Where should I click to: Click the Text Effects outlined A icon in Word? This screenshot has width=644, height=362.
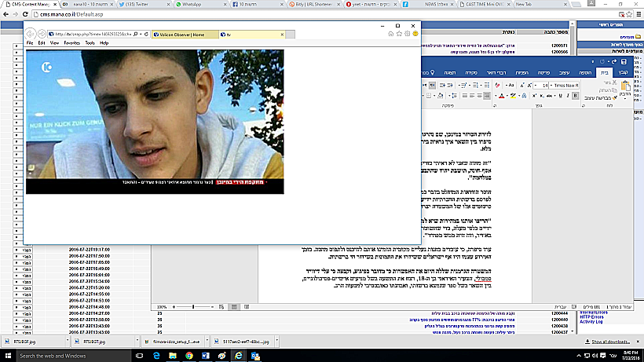point(524,96)
